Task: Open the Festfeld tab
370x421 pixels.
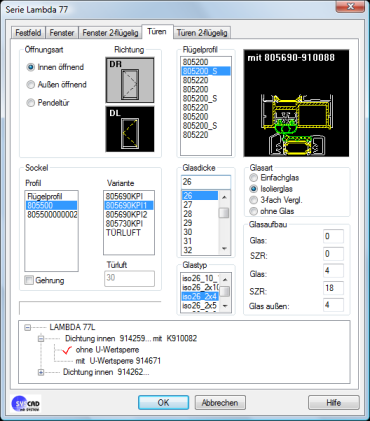Action: coord(28,33)
